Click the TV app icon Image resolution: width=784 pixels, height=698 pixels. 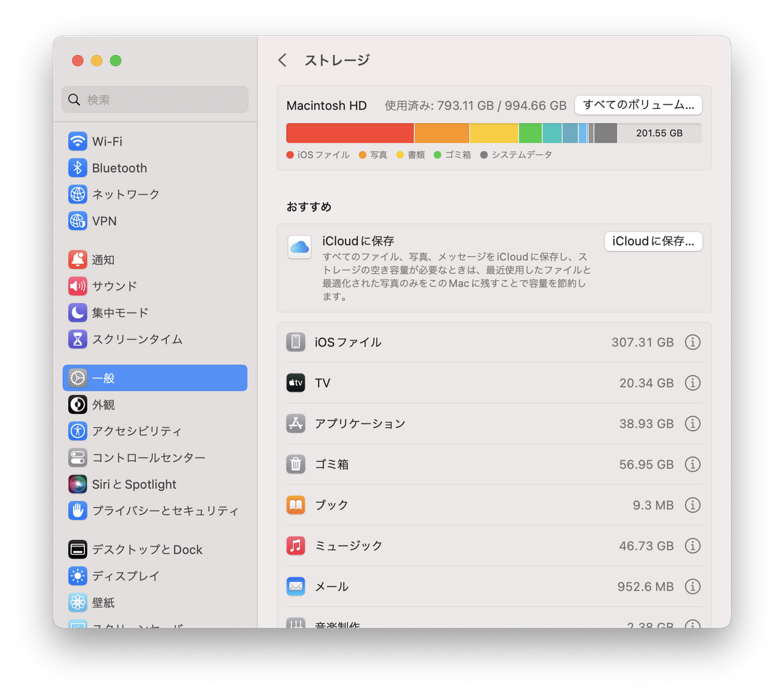click(x=295, y=383)
